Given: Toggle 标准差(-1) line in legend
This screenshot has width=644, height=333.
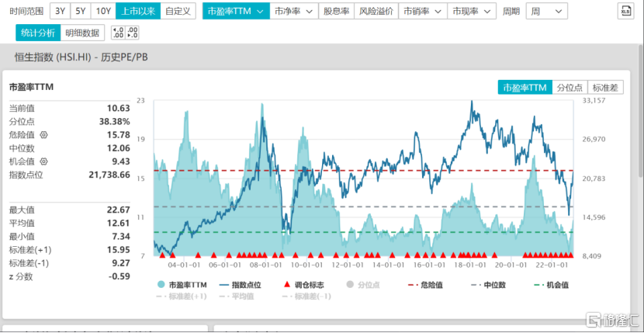Looking at the screenshot, I should [x=306, y=296].
